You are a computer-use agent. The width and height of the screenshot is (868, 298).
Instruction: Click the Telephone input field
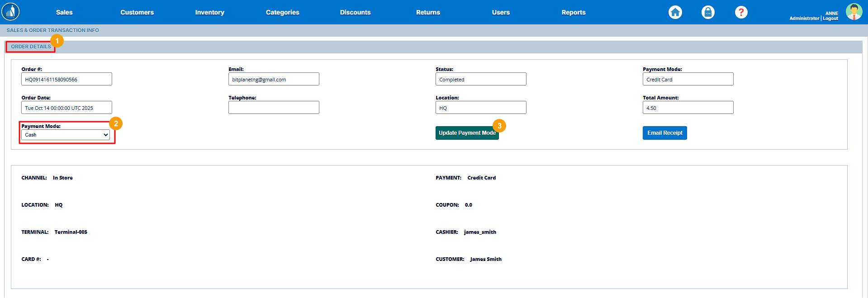274,108
